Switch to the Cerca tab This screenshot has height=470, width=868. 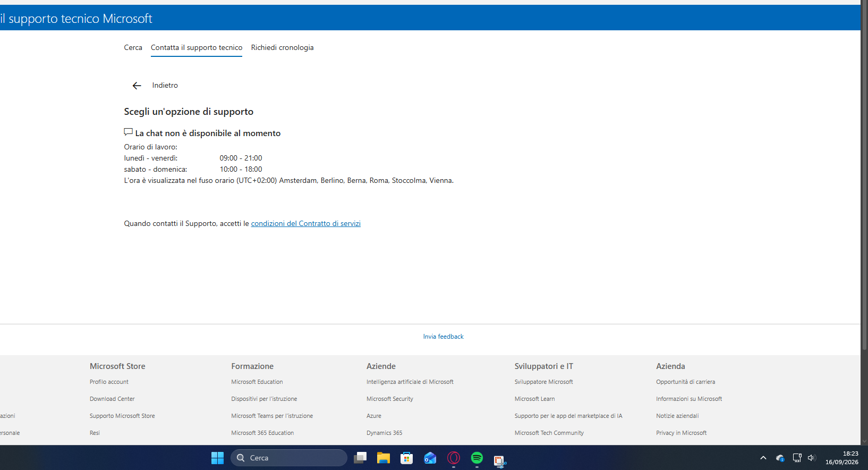(x=133, y=47)
